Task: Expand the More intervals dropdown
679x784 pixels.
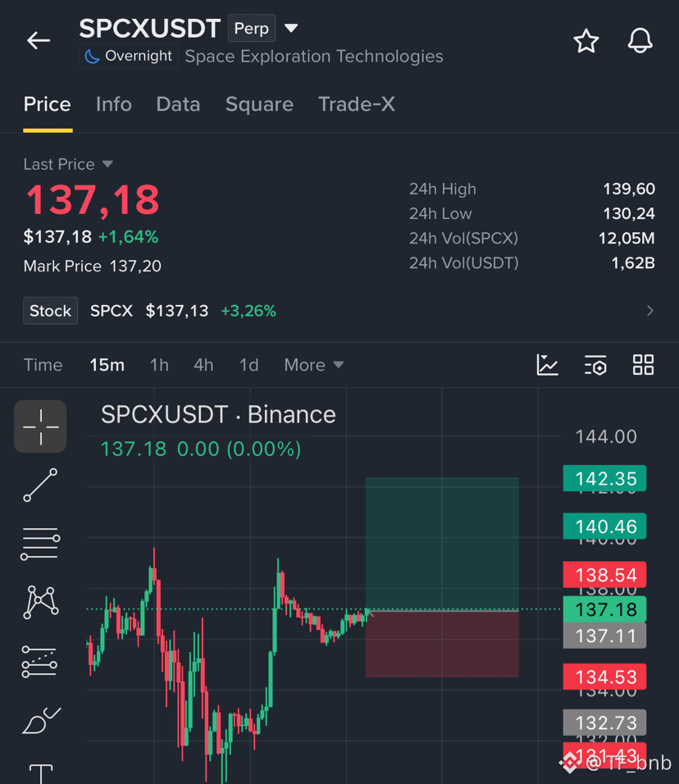Action: coord(313,365)
